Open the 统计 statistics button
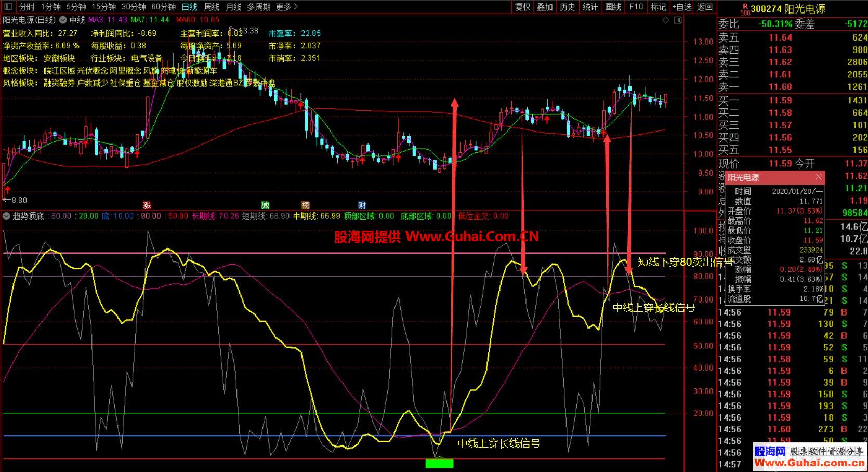 click(x=590, y=7)
